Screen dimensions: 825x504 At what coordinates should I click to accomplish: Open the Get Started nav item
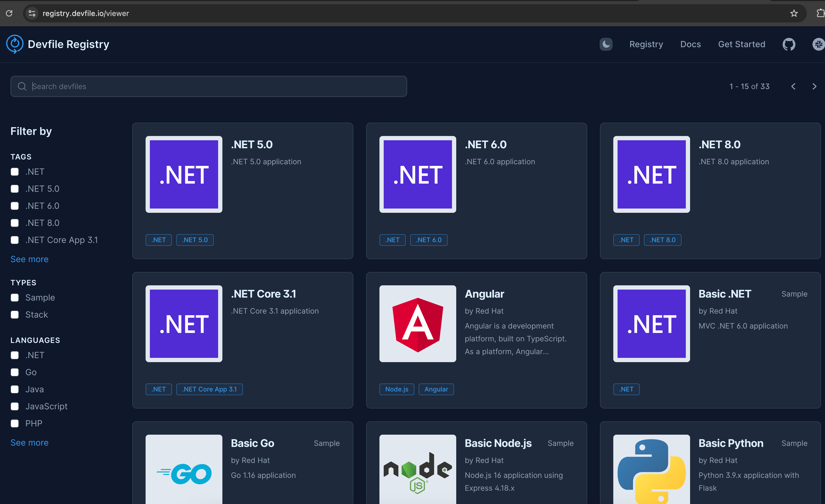(742, 44)
